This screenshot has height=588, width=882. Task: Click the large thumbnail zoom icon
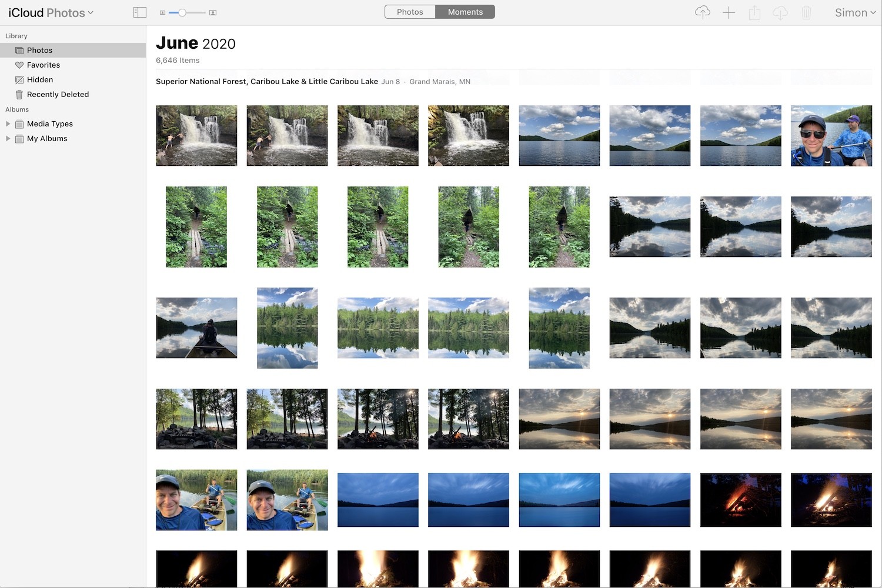tap(213, 12)
